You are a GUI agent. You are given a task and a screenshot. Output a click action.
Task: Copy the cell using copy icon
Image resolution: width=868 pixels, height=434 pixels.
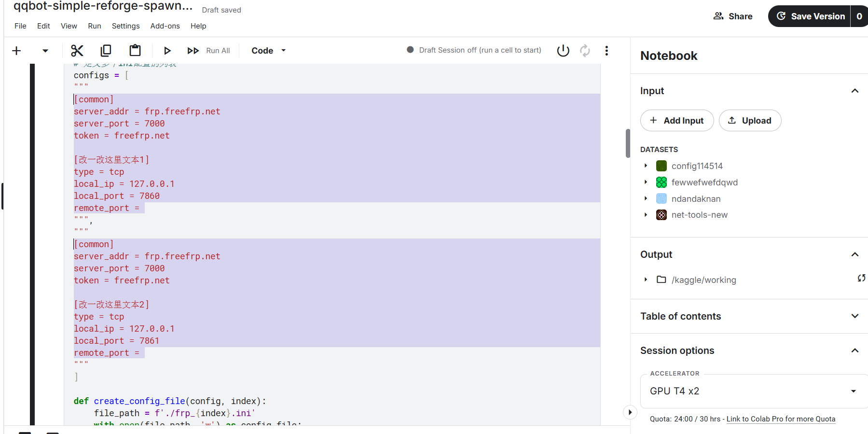(x=106, y=51)
